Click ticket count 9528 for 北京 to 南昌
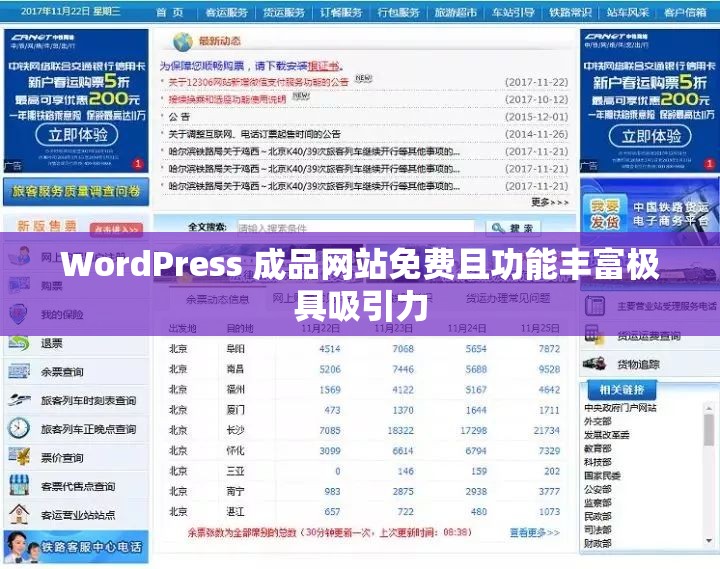 pos(549,369)
